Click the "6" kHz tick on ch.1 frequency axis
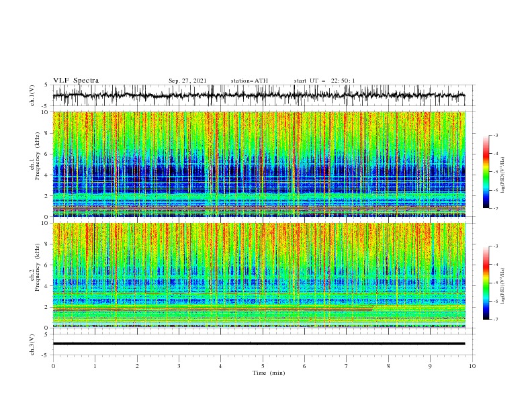Image resolution: width=532 pixels, height=411 pixels. 47,154
